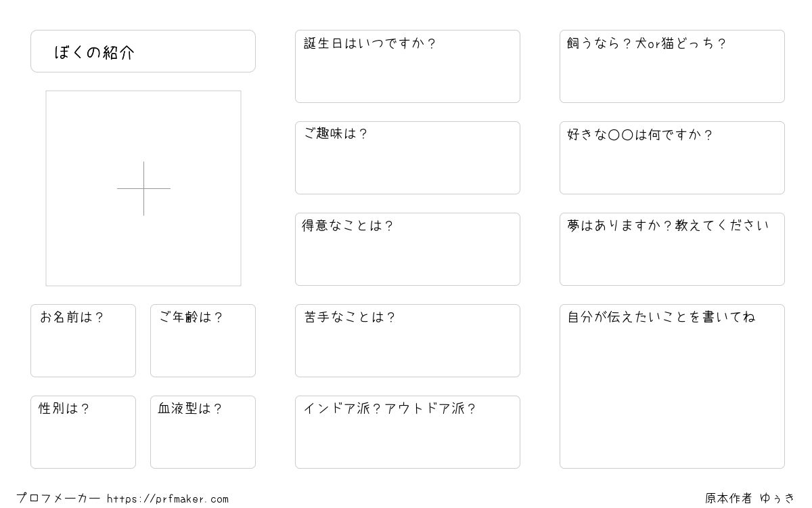This screenshot has height=508, width=812.
Task: Click the 好きな〇〇は何ですか？ field
Action: (x=672, y=158)
